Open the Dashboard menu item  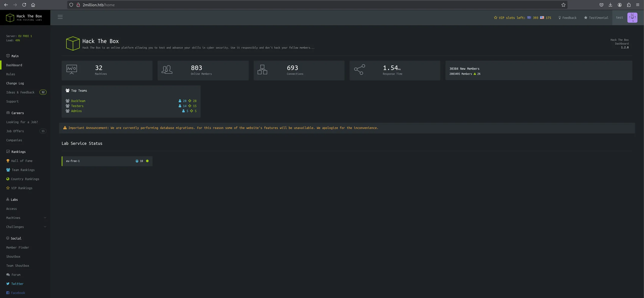click(x=14, y=65)
